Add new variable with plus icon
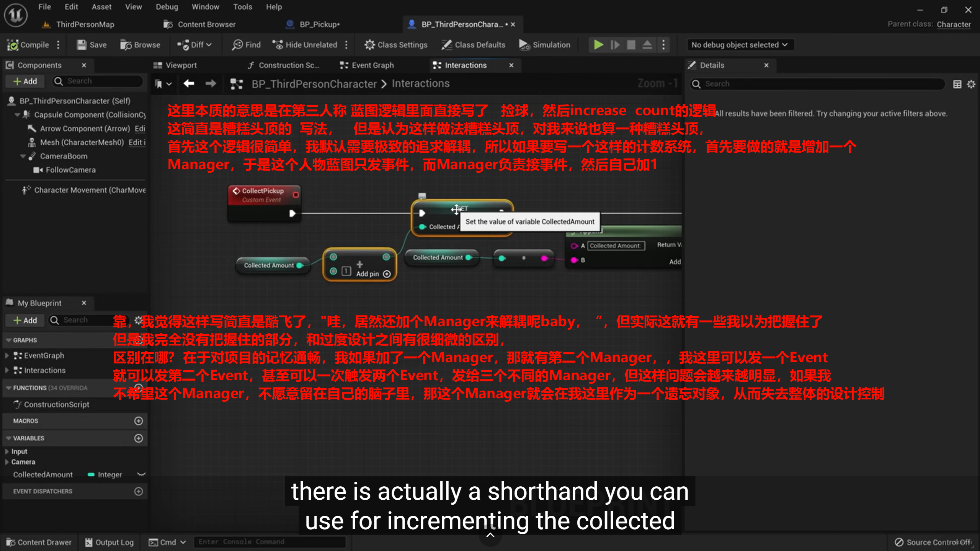This screenshot has width=980, height=551. [139, 438]
